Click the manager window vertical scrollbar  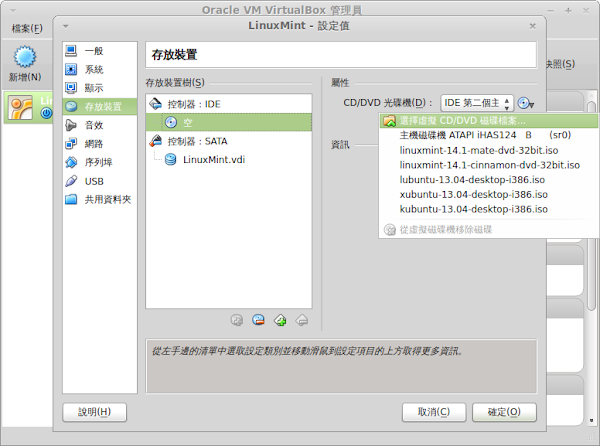(x=592, y=207)
